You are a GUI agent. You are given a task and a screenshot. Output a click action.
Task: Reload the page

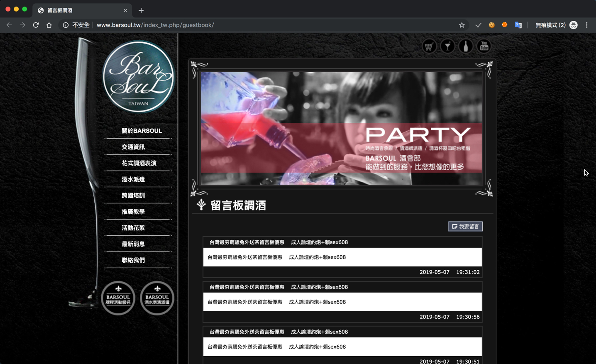(x=36, y=25)
